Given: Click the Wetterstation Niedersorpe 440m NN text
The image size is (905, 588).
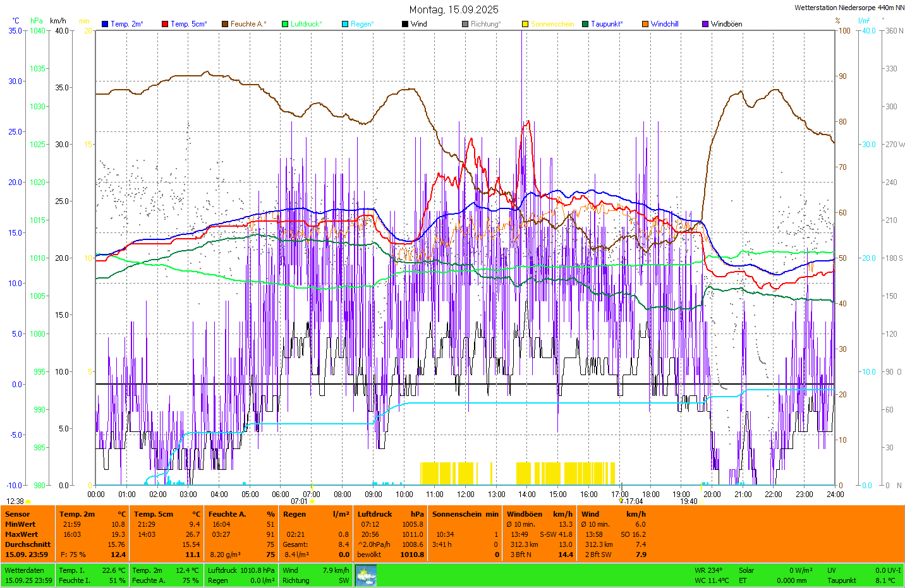Looking at the screenshot, I should click(x=849, y=8).
